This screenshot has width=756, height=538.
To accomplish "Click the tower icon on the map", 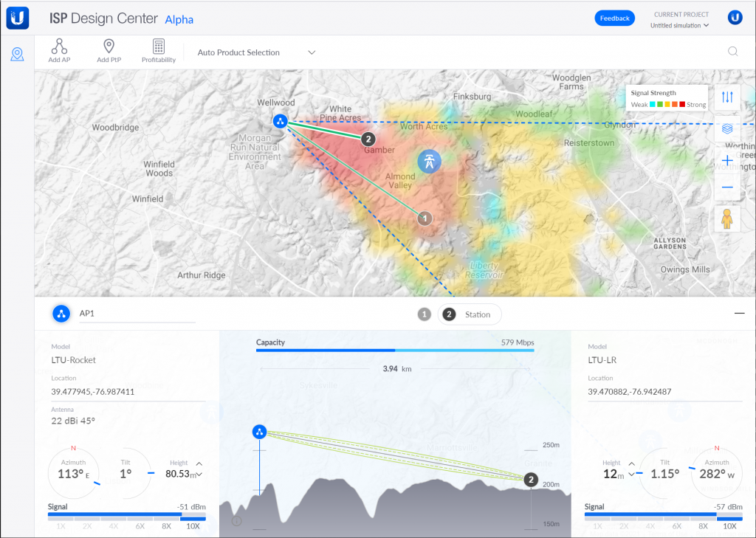I will pyautogui.click(x=427, y=162).
